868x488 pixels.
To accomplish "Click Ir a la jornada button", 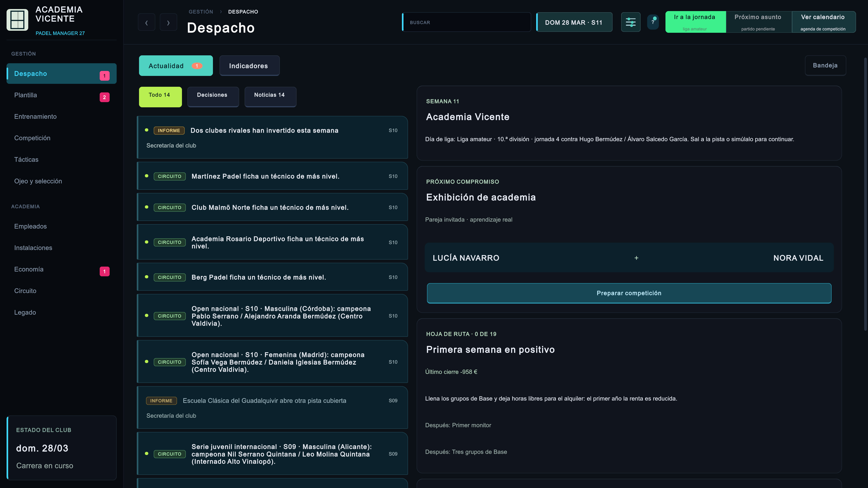I will 696,22.
